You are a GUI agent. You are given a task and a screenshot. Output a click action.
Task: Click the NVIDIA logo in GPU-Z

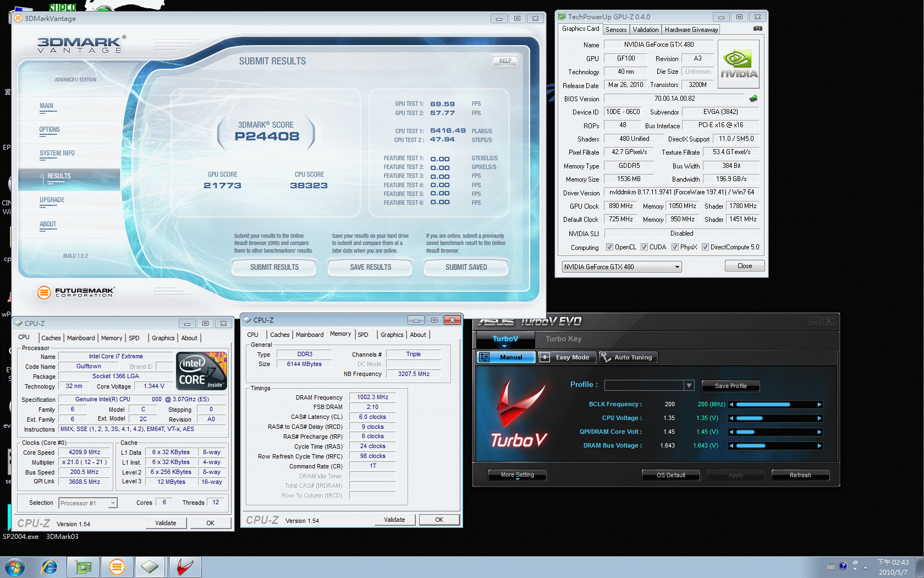click(x=739, y=64)
